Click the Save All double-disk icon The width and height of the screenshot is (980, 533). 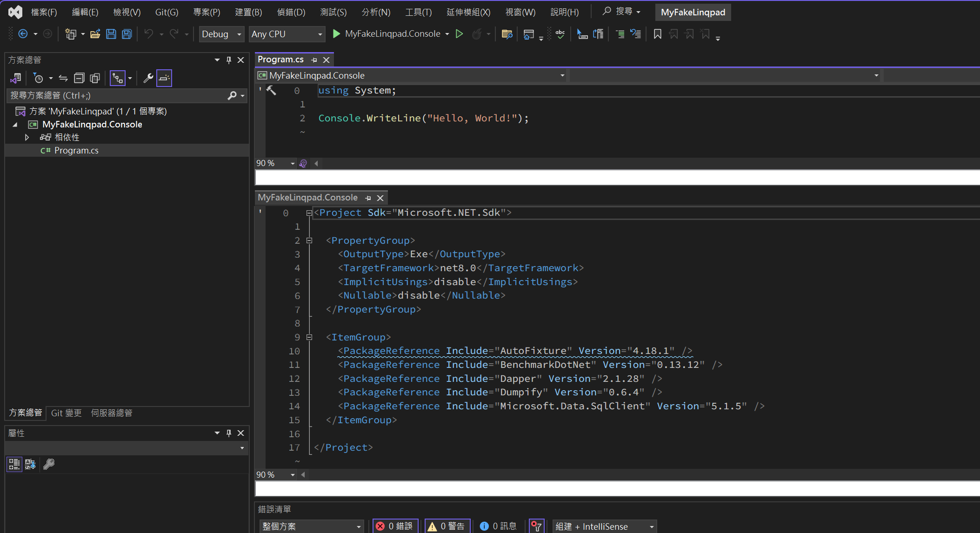coord(127,34)
